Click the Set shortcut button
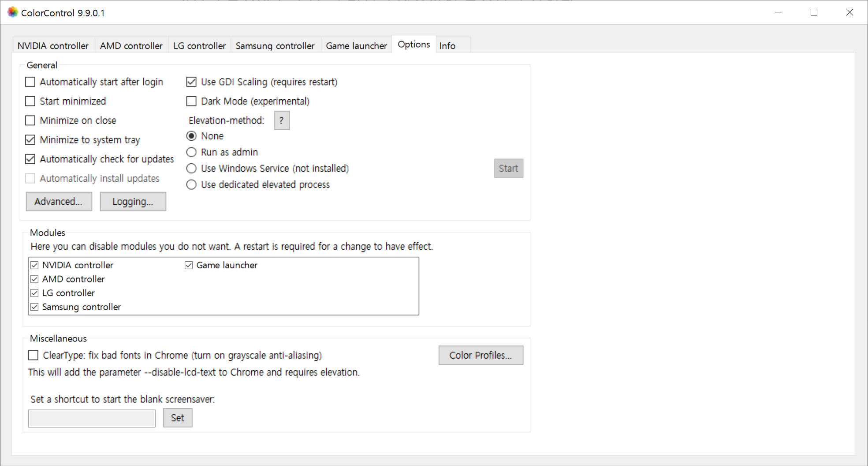 point(178,418)
